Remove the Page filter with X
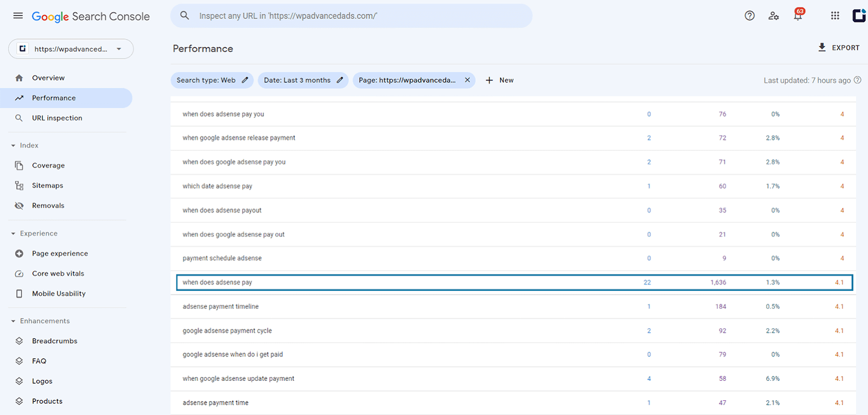The height and width of the screenshot is (415, 868). (x=467, y=80)
